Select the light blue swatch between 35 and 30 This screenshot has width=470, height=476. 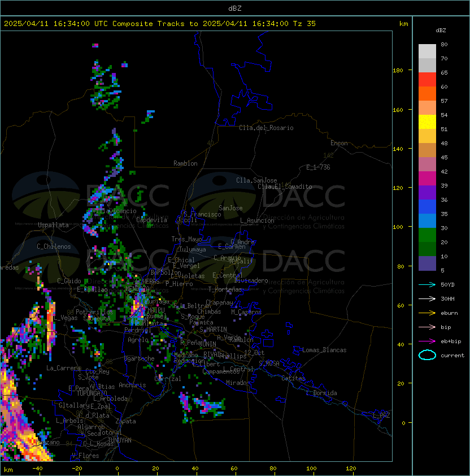pos(427,221)
